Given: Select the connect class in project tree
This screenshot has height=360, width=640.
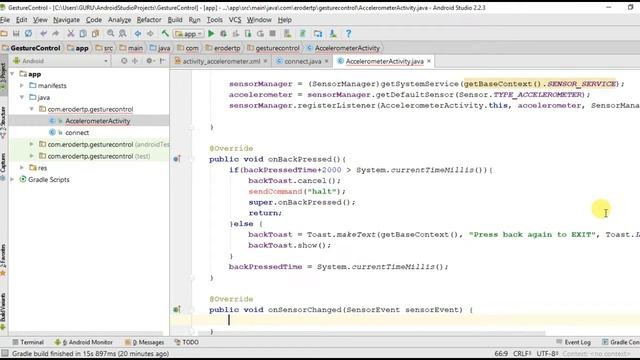Looking at the screenshot, I should click(x=77, y=132).
